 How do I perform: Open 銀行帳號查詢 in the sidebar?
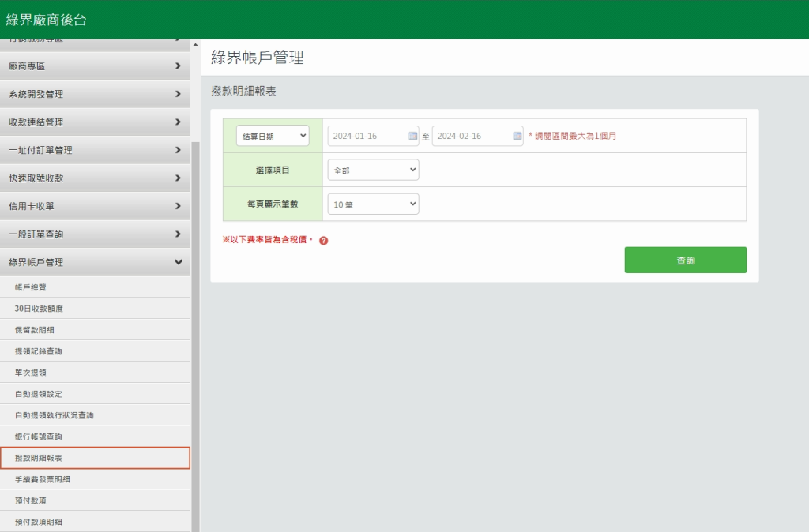[95, 436]
